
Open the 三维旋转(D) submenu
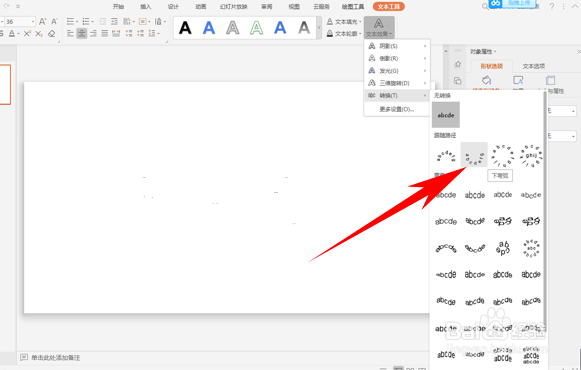pyautogui.click(x=397, y=83)
